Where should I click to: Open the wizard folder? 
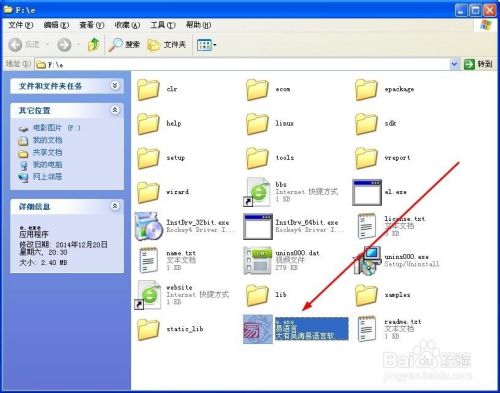[x=148, y=192]
